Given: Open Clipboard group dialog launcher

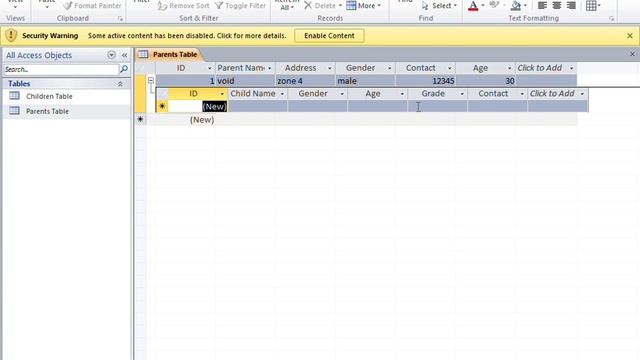Looking at the screenshot, I should (120, 18).
